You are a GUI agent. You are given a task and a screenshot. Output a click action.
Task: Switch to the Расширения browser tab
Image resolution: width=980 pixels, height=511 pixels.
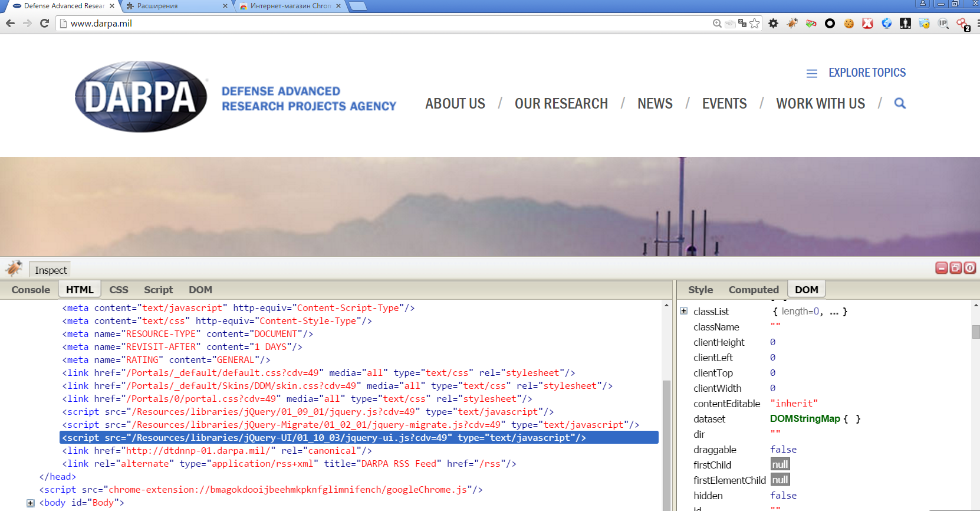coord(177,6)
